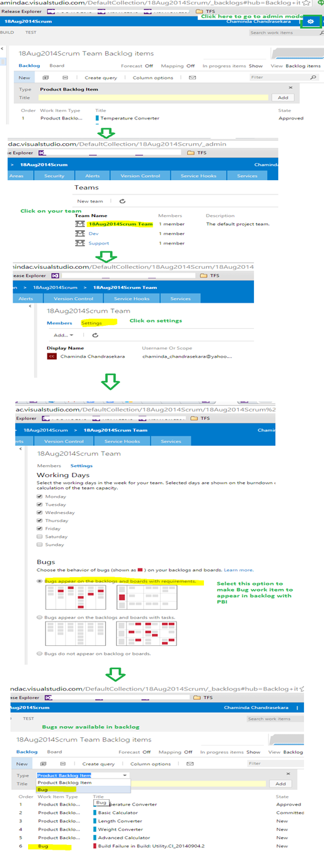Open the Areas tab on the Teams admin page
This screenshot has width=324, height=868.
point(16,176)
